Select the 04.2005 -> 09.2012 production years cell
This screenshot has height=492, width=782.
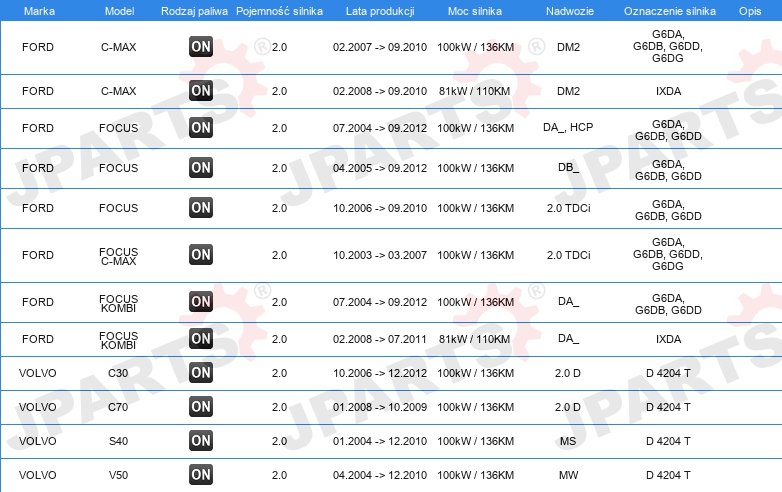pos(380,168)
